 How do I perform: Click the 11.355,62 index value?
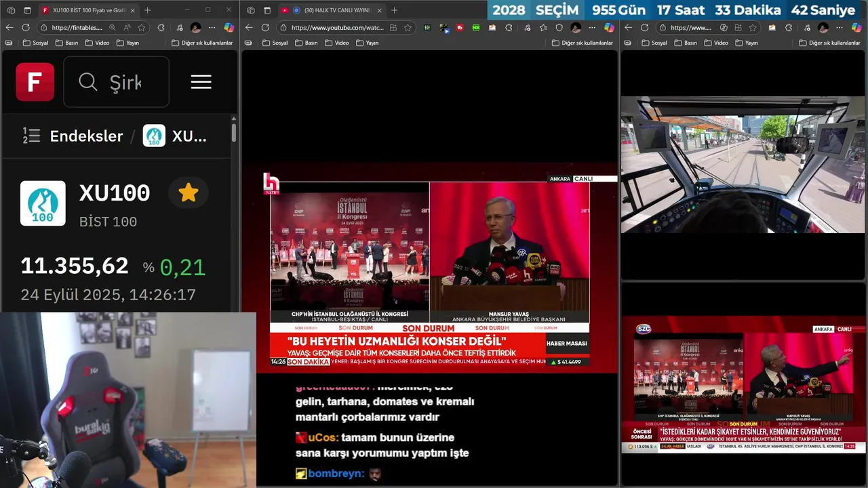[x=75, y=266]
